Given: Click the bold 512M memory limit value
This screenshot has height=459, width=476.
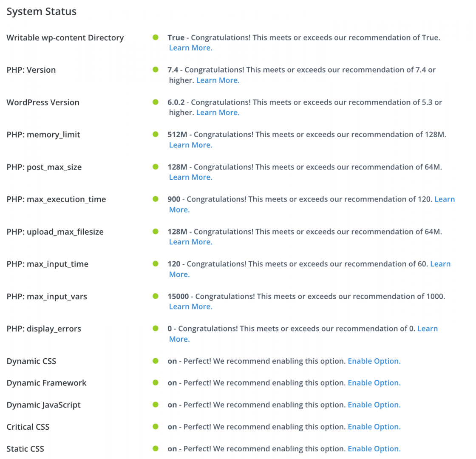Looking at the screenshot, I should point(177,134).
